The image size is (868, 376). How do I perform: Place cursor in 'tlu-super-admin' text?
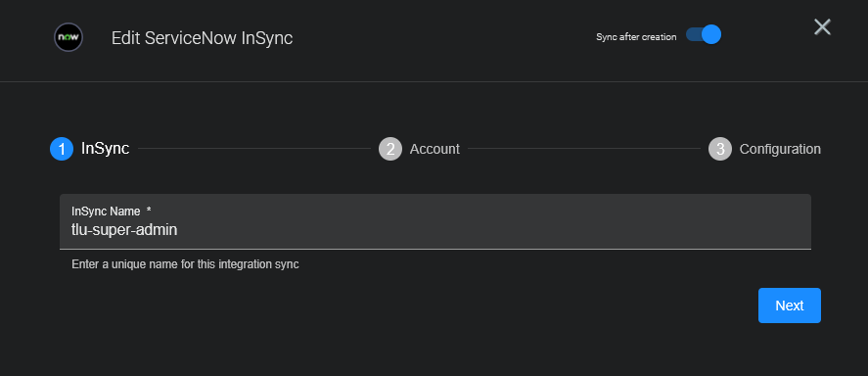pos(124,229)
